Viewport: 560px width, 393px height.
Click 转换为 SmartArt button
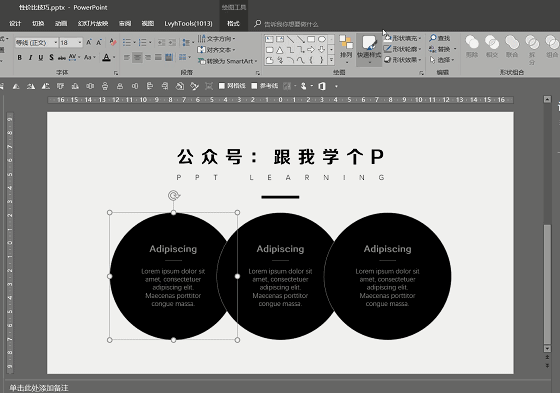click(228, 61)
